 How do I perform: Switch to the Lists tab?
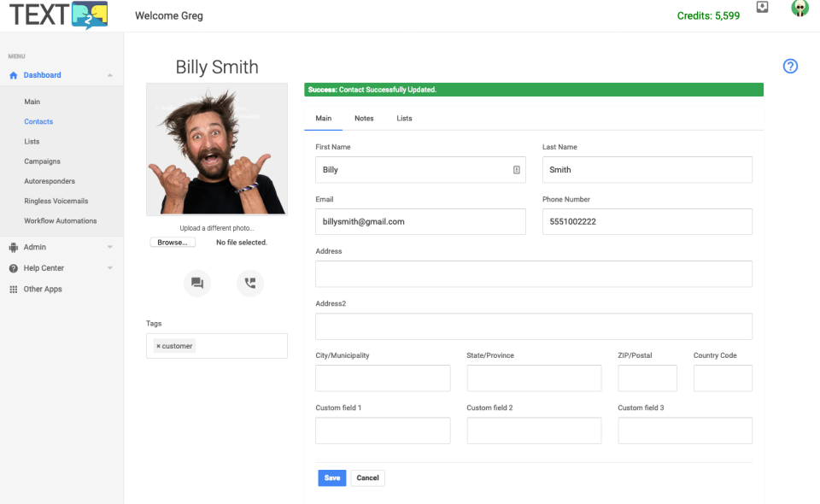[x=404, y=118]
